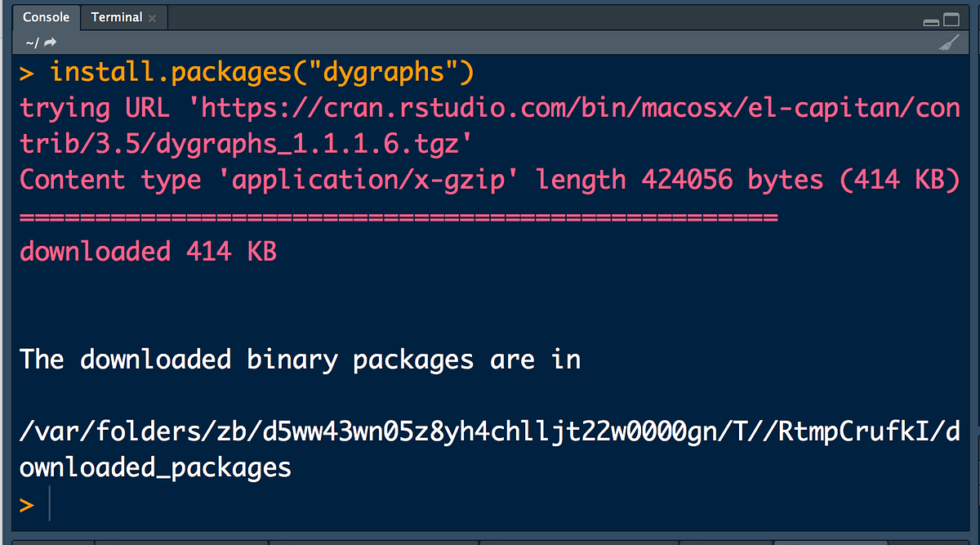Maximize the Console pane with the maximize icon
This screenshot has width=980, height=545.
click(952, 20)
